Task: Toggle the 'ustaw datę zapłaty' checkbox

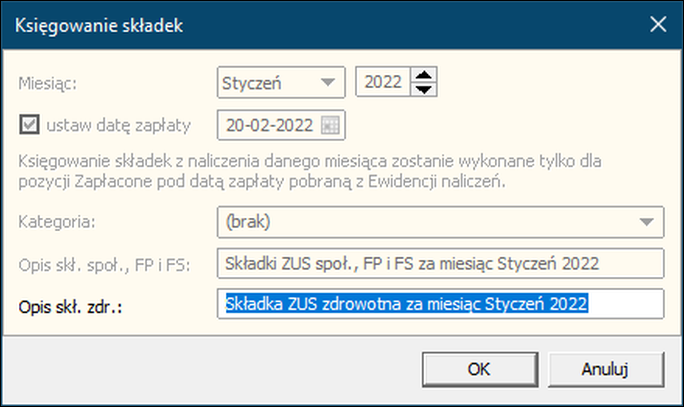Action: [x=29, y=125]
